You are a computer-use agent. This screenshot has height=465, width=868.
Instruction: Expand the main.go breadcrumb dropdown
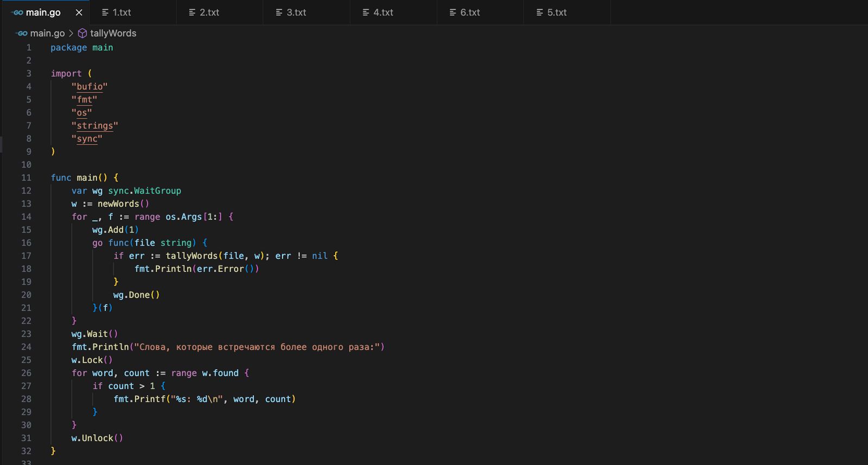point(47,34)
